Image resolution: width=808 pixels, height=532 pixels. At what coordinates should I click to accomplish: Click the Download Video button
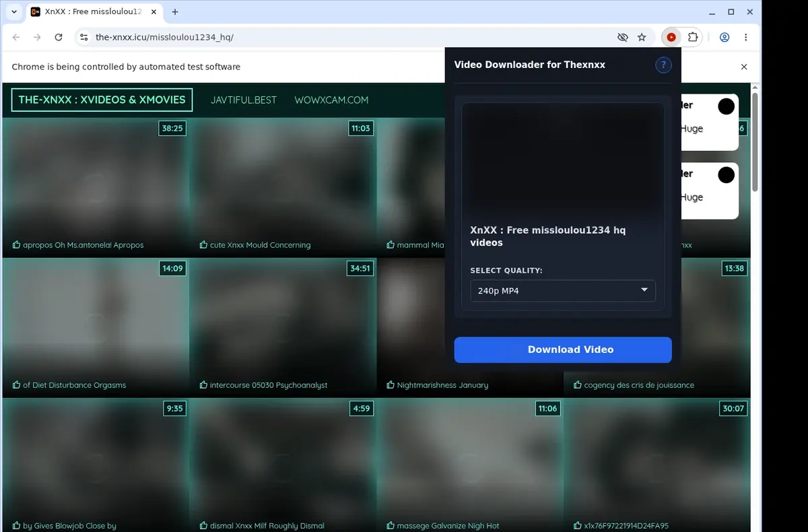pos(563,350)
